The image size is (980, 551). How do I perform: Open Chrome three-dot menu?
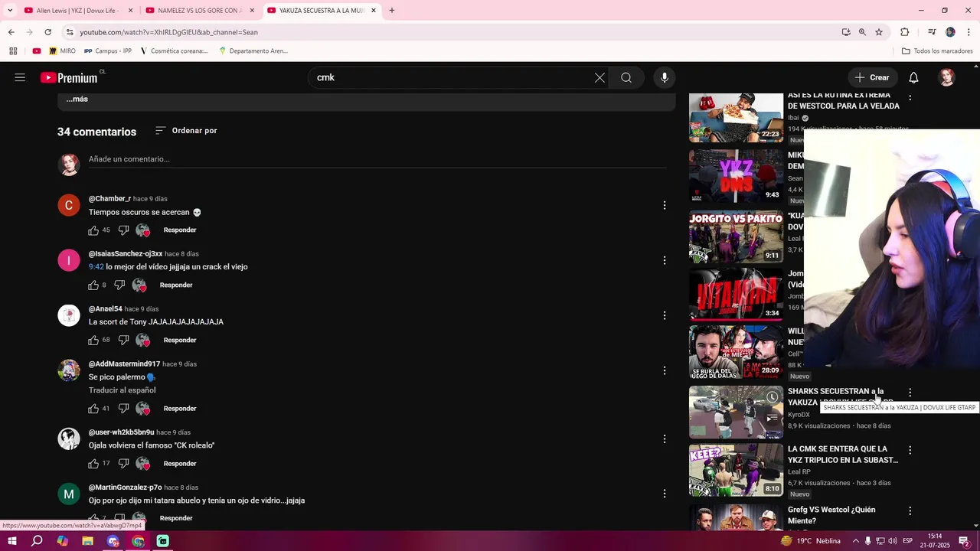pos(969,32)
